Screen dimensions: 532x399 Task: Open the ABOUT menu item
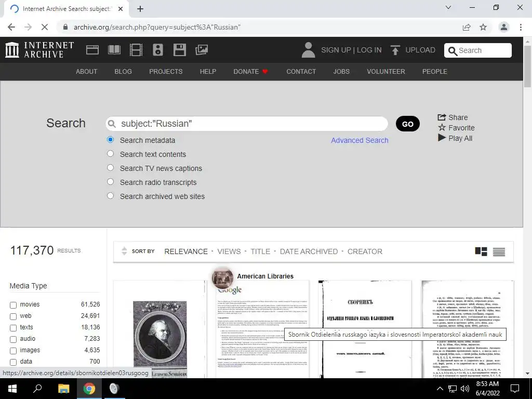click(87, 72)
